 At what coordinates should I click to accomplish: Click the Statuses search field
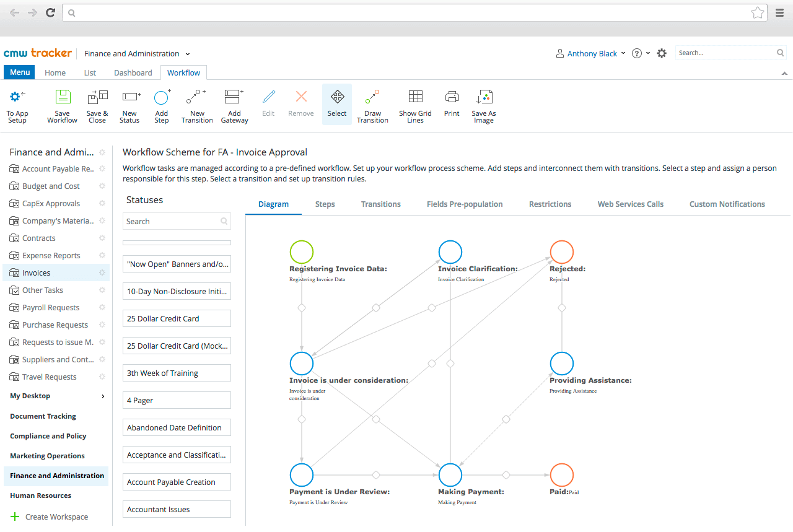tap(177, 221)
